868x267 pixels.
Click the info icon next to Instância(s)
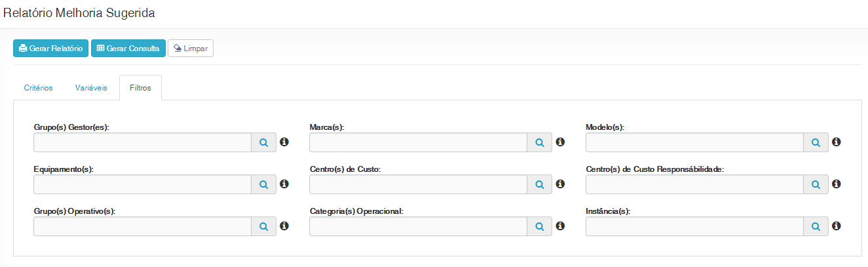click(837, 226)
